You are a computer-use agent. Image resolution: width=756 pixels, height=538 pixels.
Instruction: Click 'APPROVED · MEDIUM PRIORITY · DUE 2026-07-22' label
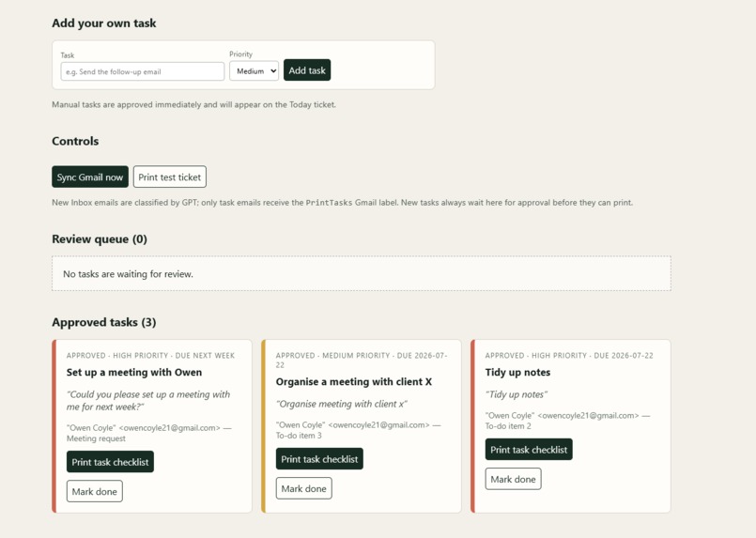pyautogui.click(x=362, y=361)
